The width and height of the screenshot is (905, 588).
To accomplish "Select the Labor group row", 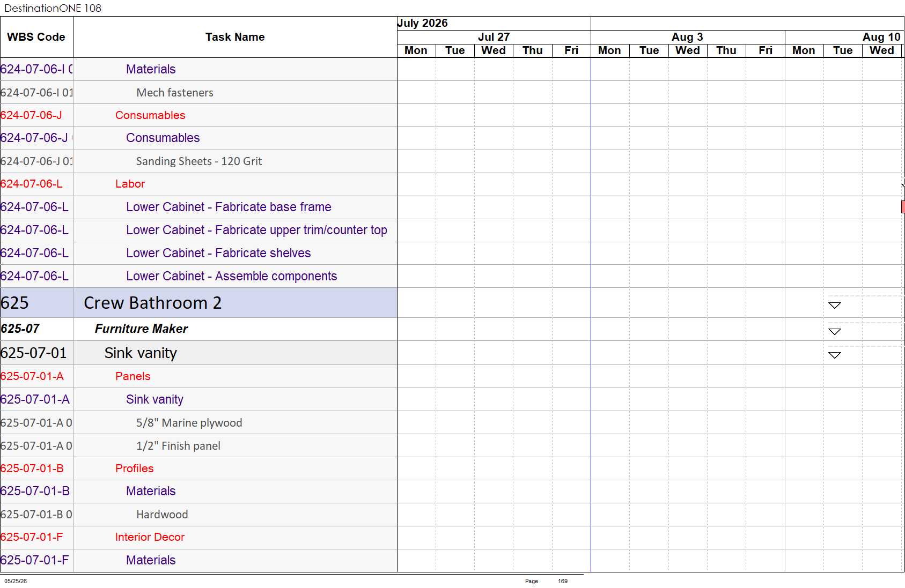I will [x=198, y=184].
